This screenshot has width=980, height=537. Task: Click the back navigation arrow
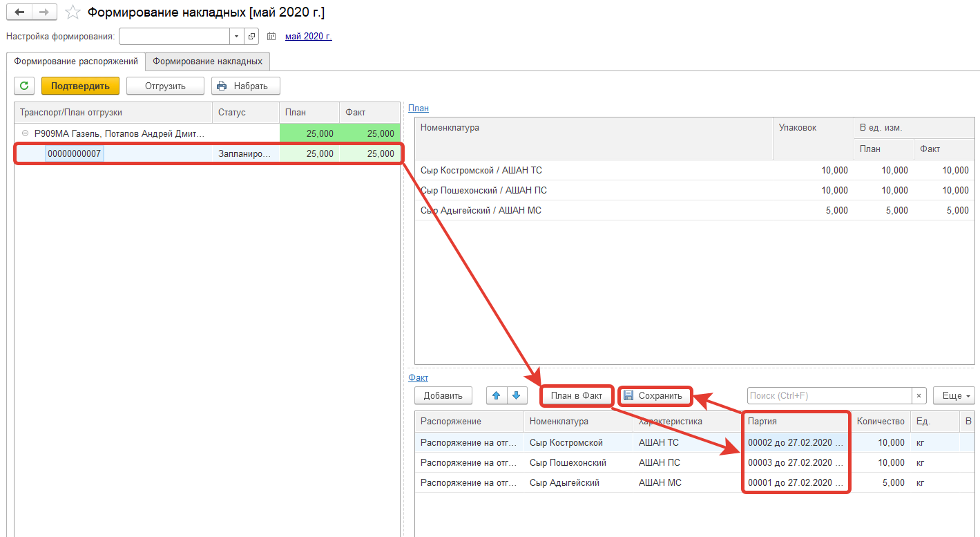19,12
